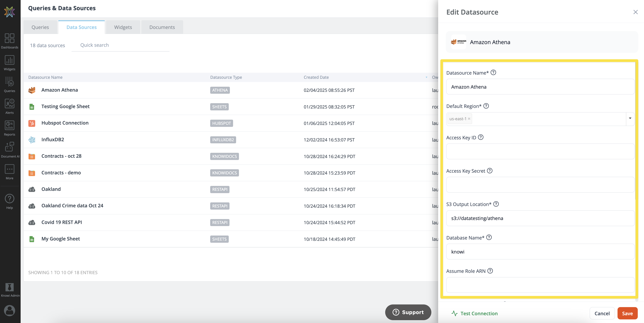The height and width of the screenshot is (323, 644).
Task: Click the Cancel button
Action: (602, 313)
